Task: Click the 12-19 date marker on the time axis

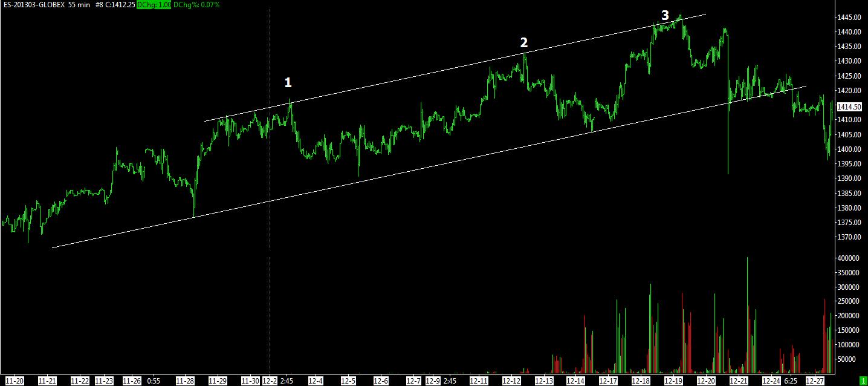Action: 673,381
